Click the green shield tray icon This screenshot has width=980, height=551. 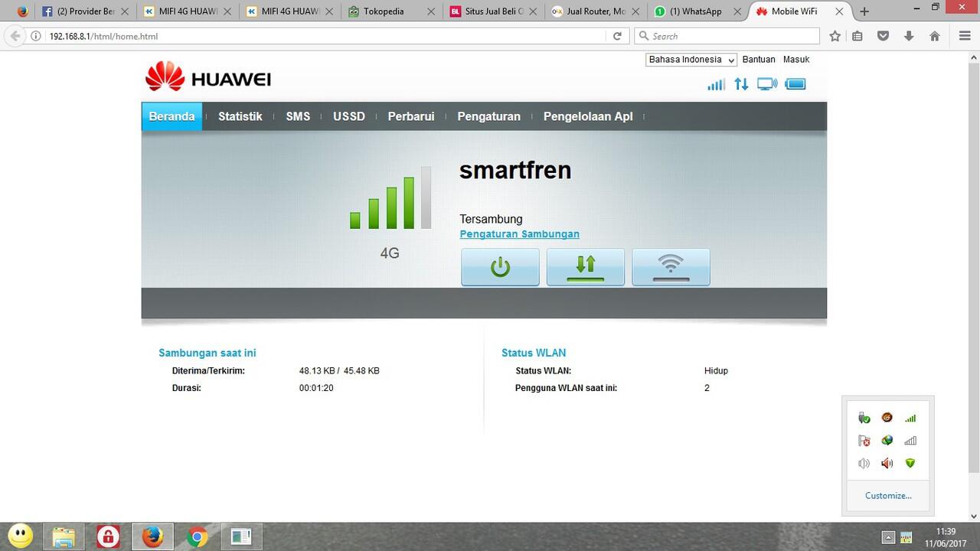910,463
